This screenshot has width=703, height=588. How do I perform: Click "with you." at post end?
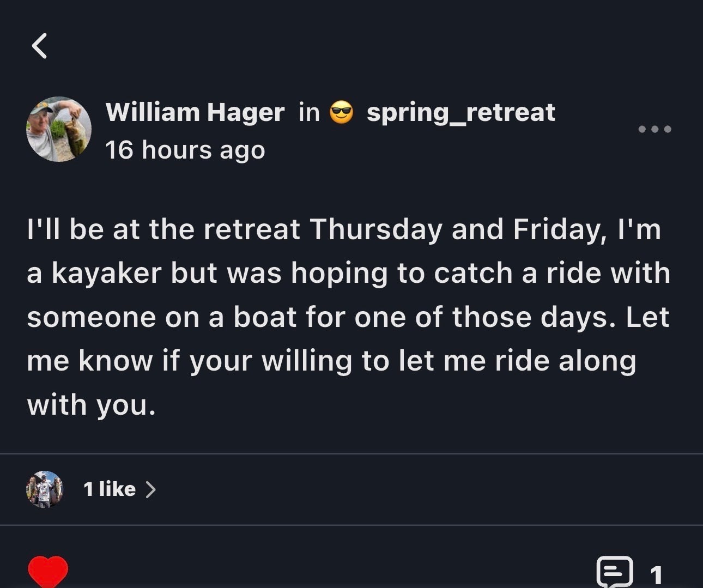point(92,405)
